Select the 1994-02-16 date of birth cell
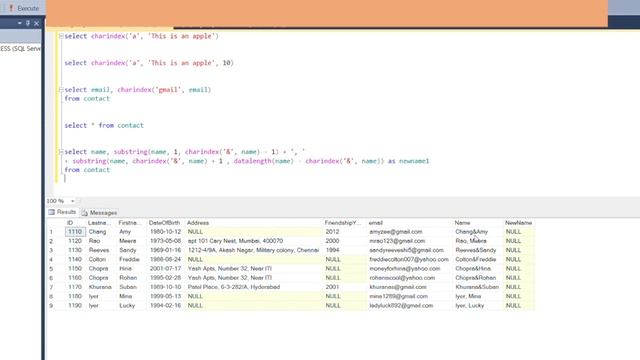This screenshot has height=360, width=640. coord(165,305)
